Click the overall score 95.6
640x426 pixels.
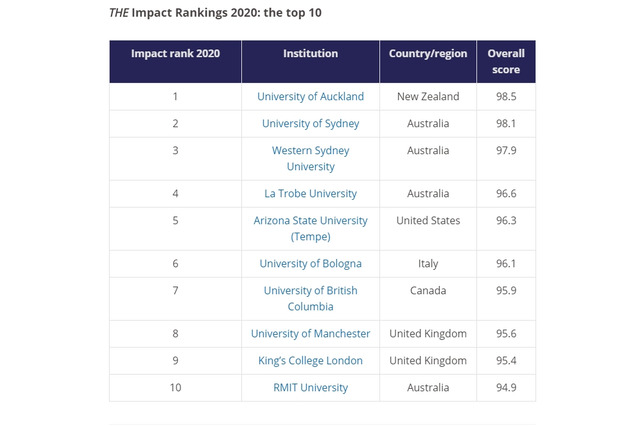[506, 334]
